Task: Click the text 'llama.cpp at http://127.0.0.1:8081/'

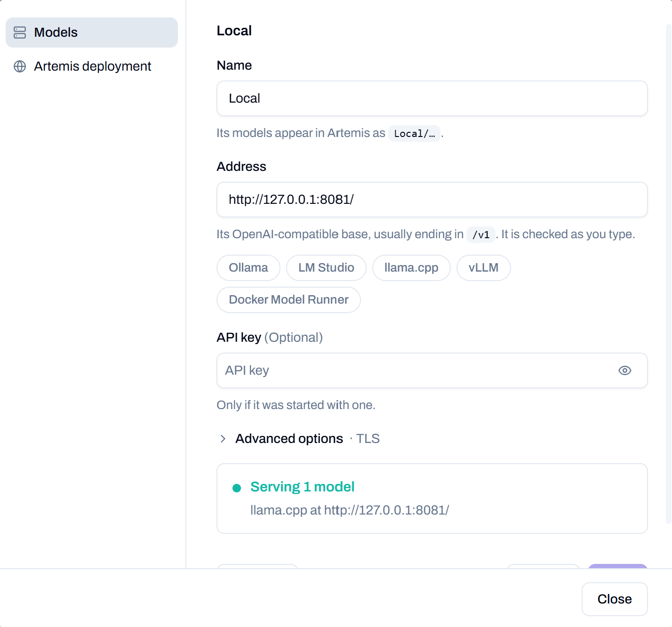Action: point(350,510)
